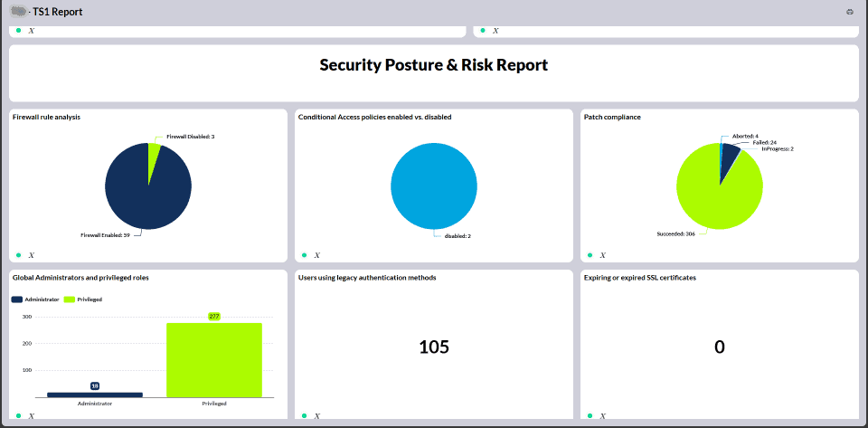Click the 'Succeeded: 306' label
The width and height of the screenshot is (868, 428).
[x=676, y=234]
